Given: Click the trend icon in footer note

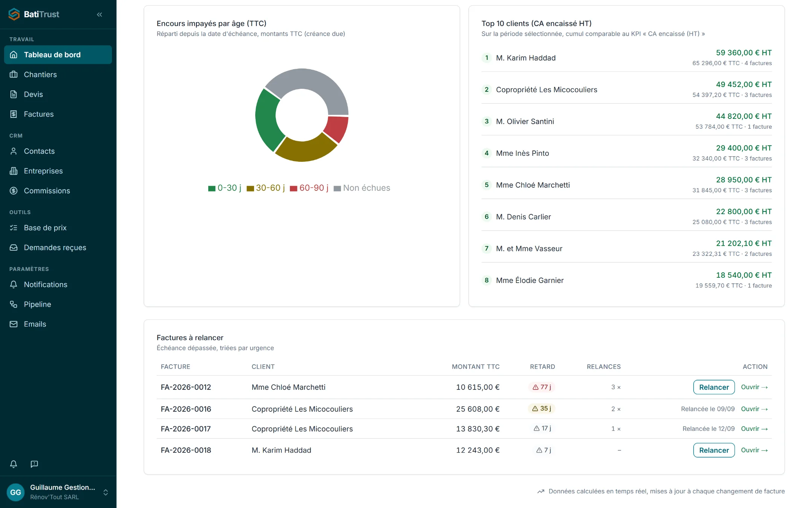Looking at the screenshot, I should click(x=541, y=491).
